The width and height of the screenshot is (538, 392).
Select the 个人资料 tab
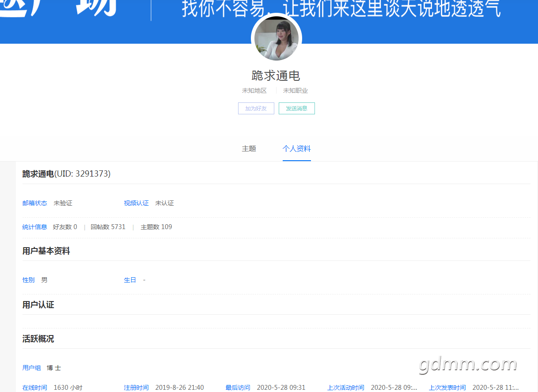pos(297,149)
